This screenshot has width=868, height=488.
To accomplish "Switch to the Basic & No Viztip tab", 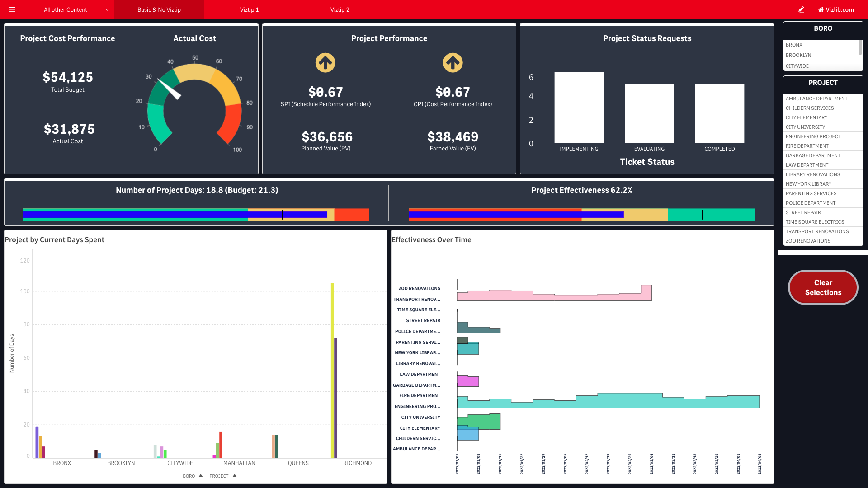I will tap(159, 9).
